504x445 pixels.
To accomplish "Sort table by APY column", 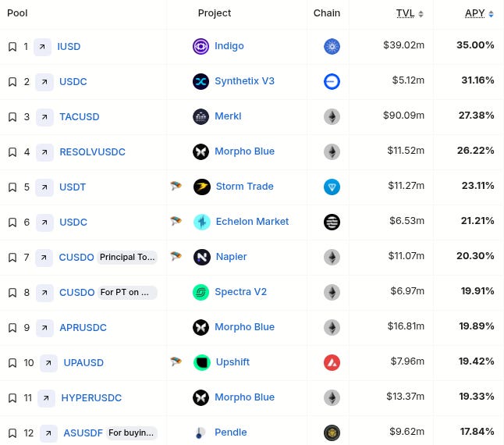I will [x=479, y=13].
